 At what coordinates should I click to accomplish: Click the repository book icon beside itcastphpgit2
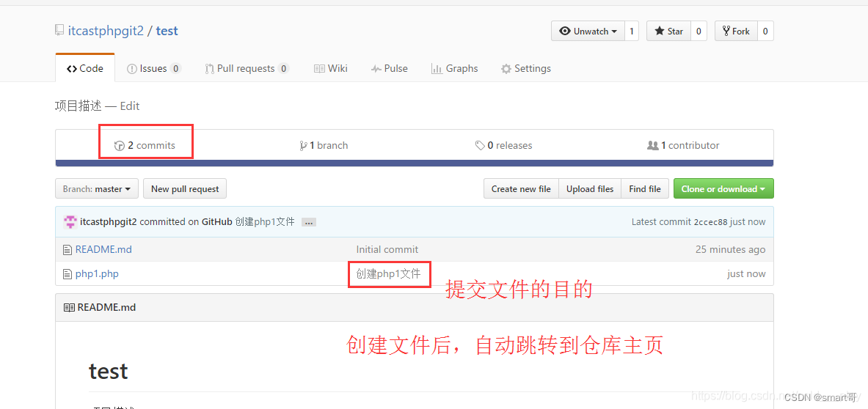point(59,30)
